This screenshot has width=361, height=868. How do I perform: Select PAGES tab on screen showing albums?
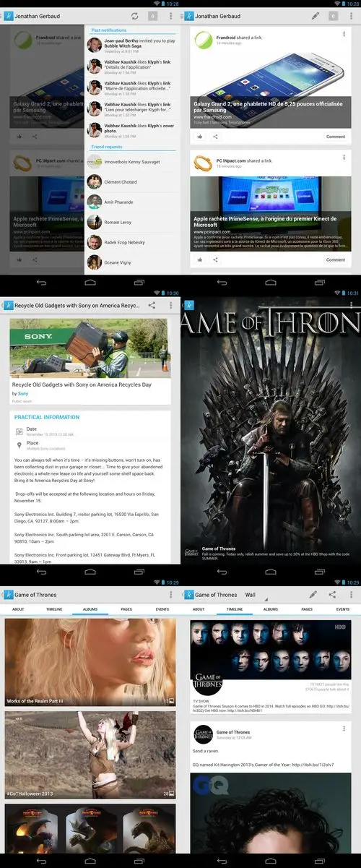point(126,609)
